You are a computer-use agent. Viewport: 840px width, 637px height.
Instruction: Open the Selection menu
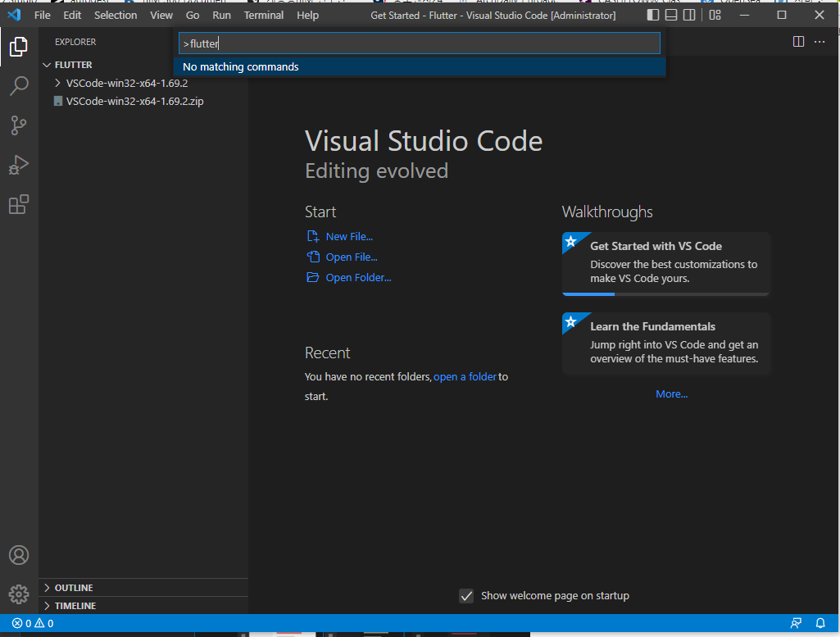(116, 15)
